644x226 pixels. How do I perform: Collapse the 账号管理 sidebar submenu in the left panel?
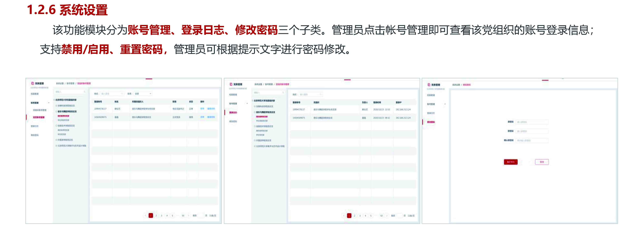coord(48,103)
